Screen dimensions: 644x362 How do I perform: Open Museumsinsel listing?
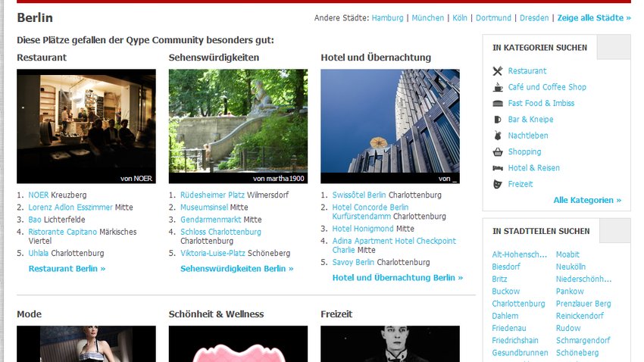[204, 208]
